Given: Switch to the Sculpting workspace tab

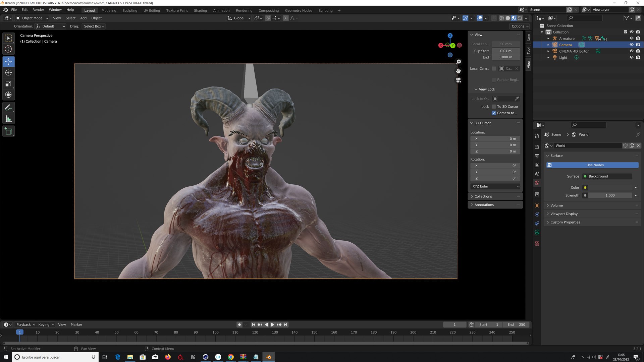Looking at the screenshot, I should tap(129, 10).
